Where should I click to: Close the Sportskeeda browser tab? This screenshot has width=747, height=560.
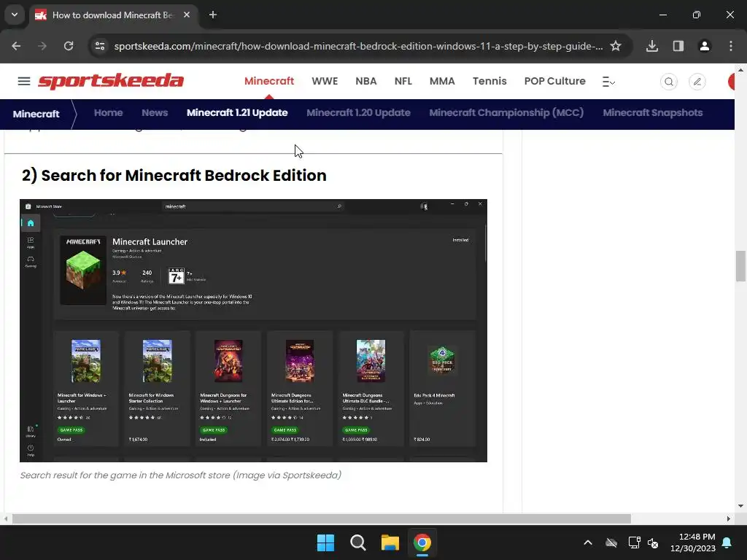point(187,15)
